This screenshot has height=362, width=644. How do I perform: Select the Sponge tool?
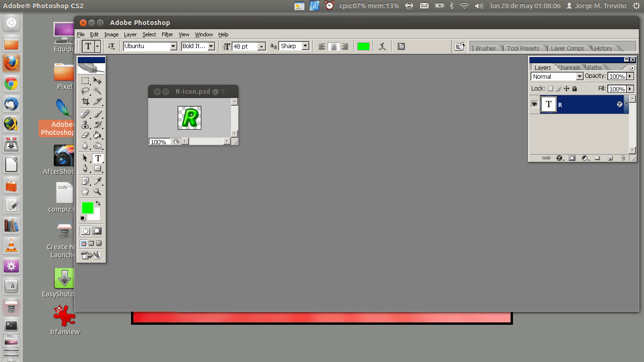[x=98, y=146]
